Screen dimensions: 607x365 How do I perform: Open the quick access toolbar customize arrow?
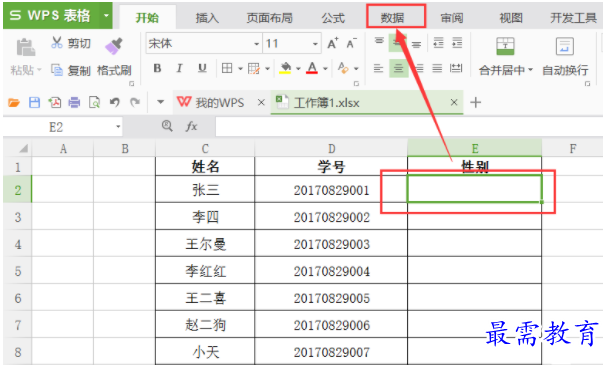click(x=160, y=102)
